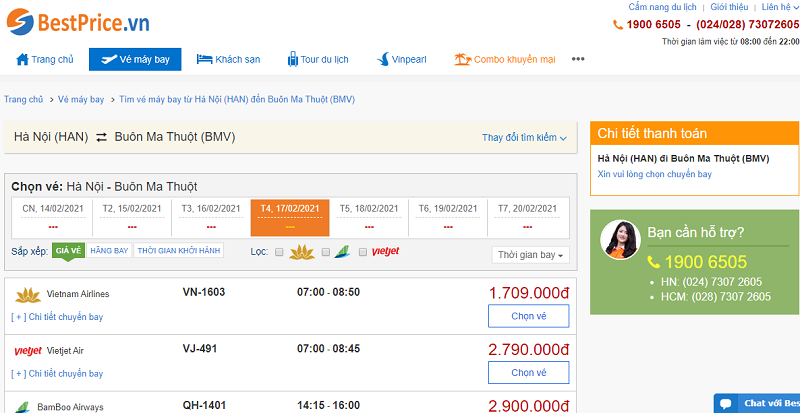This screenshot has width=800, height=413.
Task: Choose ticket for VJ-491 flight
Action: pos(529,373)
